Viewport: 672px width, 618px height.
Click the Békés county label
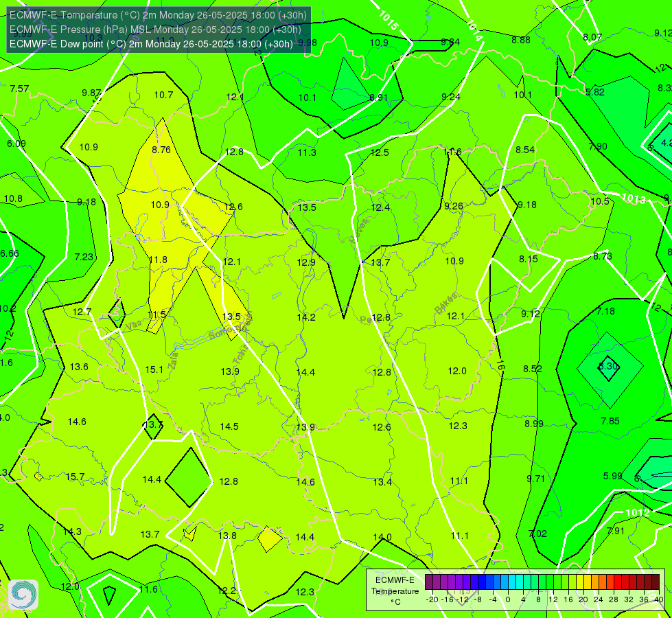(x=445, y=304)
